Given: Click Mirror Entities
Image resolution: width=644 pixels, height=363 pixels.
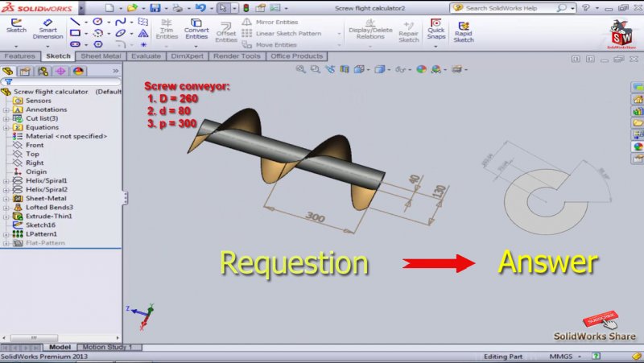Looking at the screenshot, I should click(x=270, y=22).
